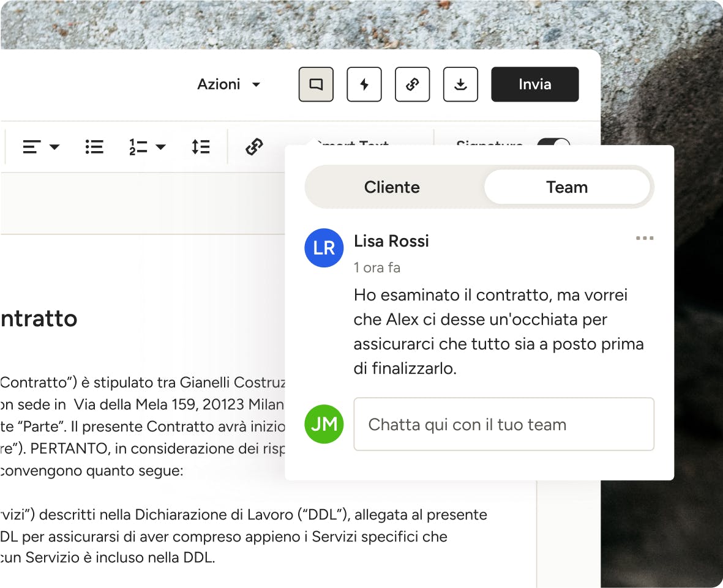Toggle the comments panel icon

tap(316, 84)
